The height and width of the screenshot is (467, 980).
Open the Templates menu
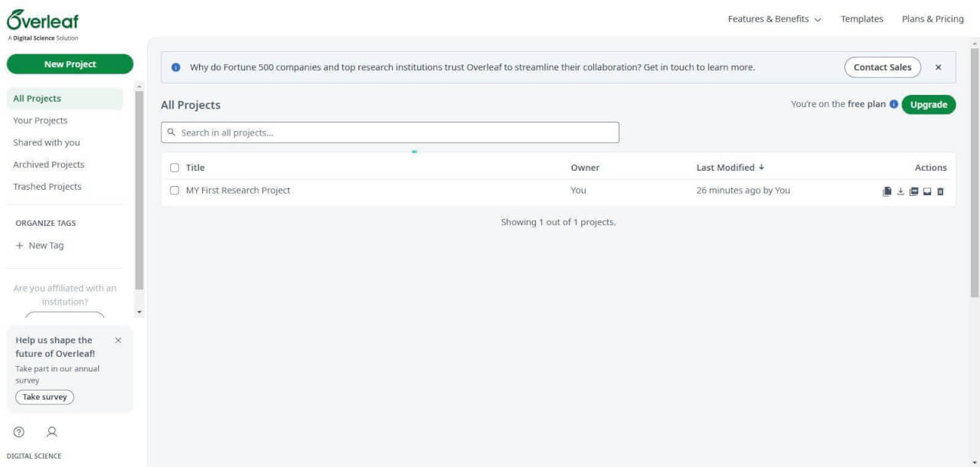[861, 18]
